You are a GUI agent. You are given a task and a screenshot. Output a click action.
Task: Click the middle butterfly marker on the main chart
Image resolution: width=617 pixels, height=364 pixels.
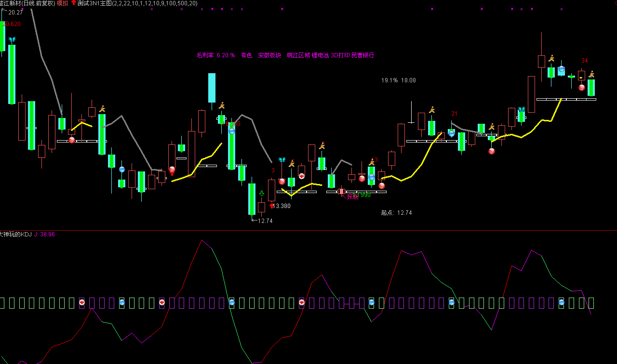(282, 159)
